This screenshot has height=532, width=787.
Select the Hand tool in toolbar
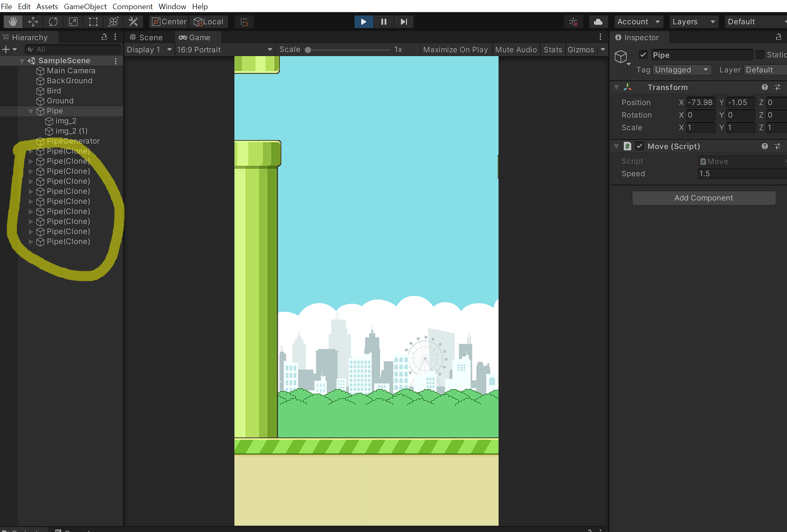pyautogui.click(x=13, y=22)
